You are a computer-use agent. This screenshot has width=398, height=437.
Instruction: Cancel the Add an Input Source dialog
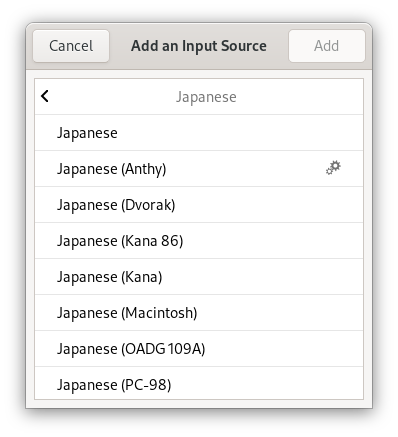(71, 46)
